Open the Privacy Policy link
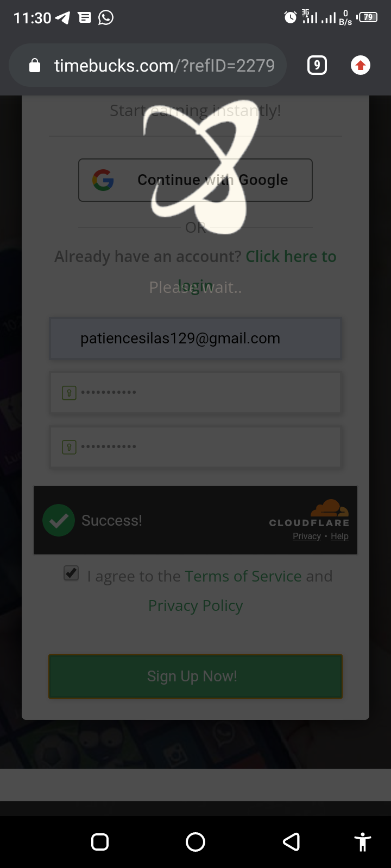 (195, 605)
